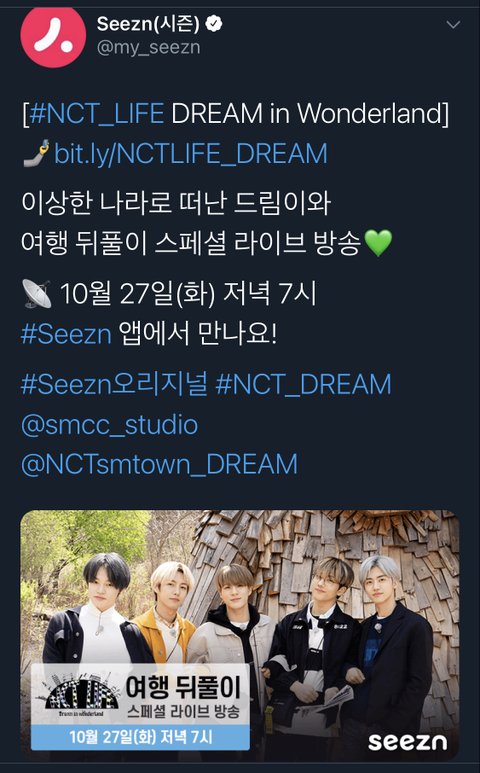Click the 여행 뒤풀이 banner title

[182, 687]
